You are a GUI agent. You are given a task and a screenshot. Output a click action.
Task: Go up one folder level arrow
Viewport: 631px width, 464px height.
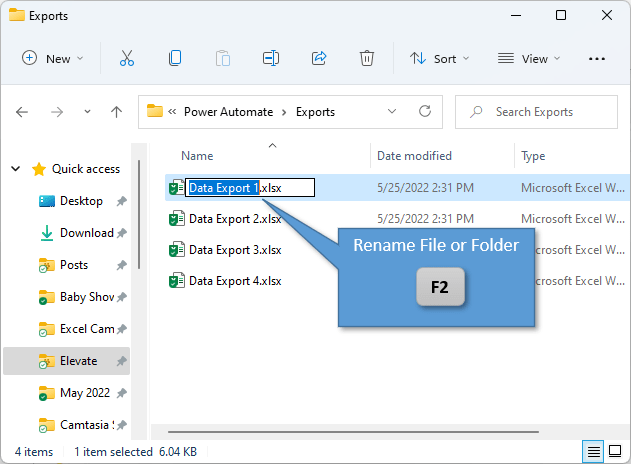coord(116,112)
